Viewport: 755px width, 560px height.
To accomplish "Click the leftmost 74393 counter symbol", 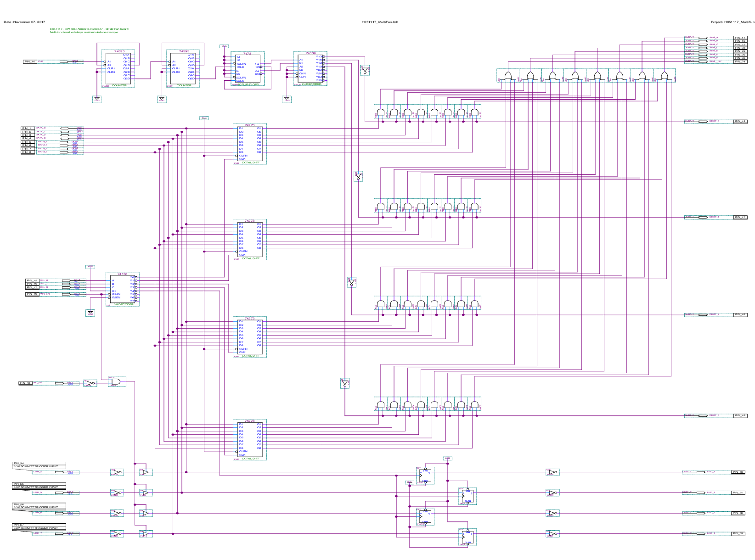I will pyautogui.click(x=118, y=69).
